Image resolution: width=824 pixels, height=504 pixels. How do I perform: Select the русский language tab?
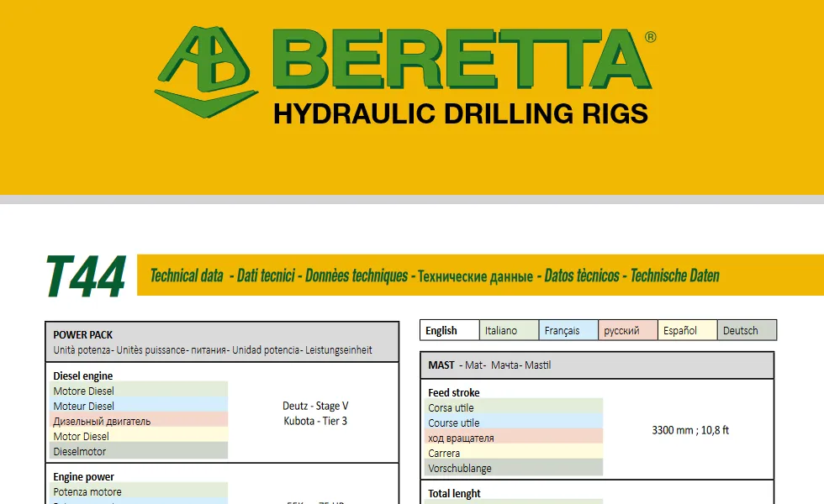[x=627, y=330]
